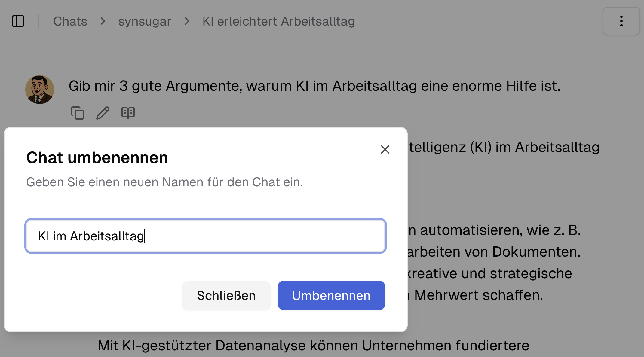This screenshot has width=644, height=357.
Task: Select the synsugar workspace in the breadcrumb
Action: [145, 21]
